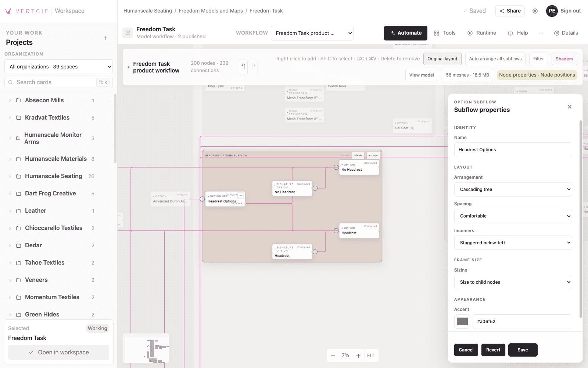Click Sign out
Image resolution: width=588 pixels, height=368 pixels.
(571, 11)
